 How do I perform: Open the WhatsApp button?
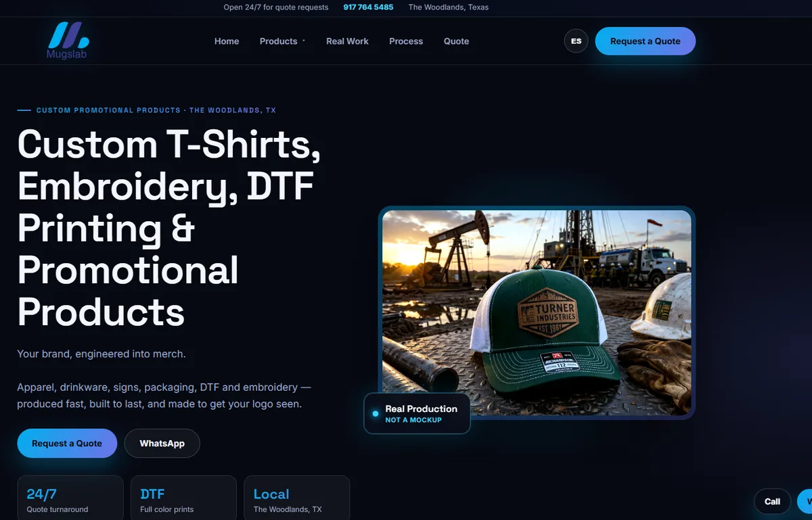(162, 444)
